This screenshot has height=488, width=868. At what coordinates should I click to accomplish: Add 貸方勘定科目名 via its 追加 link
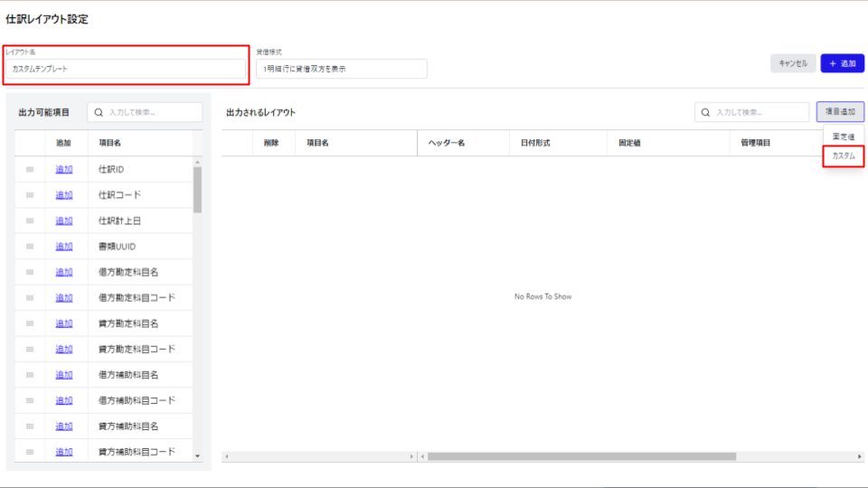point(64,324)
